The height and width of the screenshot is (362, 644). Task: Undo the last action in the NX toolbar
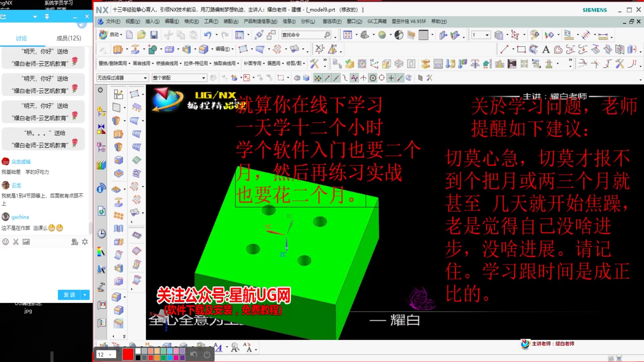coord(208,35)
